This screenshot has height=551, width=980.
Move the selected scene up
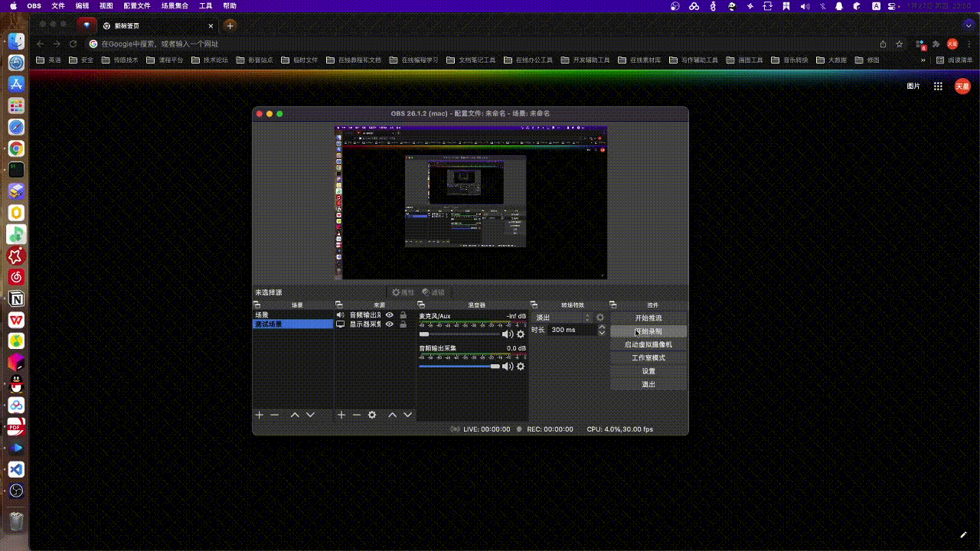[x=295, y=415]
